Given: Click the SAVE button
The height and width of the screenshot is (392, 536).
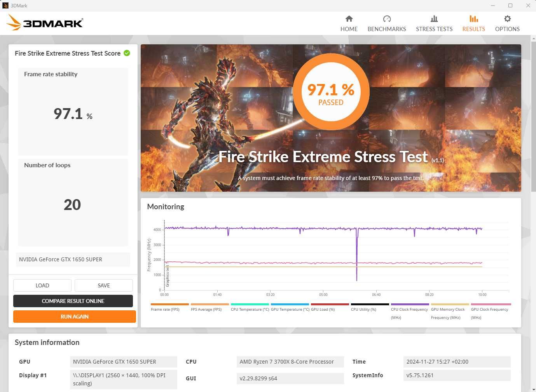Looking at the screenshot, I should coord(104,285).
